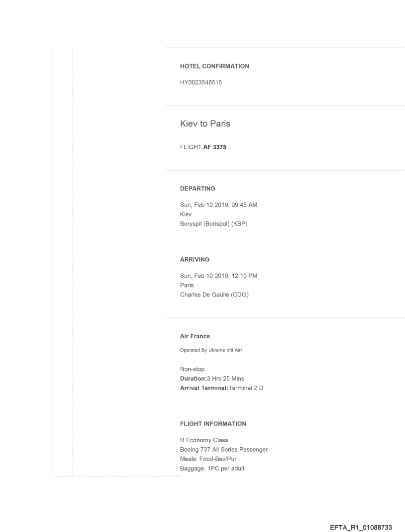Click the DEPARTING section heading
405x532 pixels.
coord(198,189)
